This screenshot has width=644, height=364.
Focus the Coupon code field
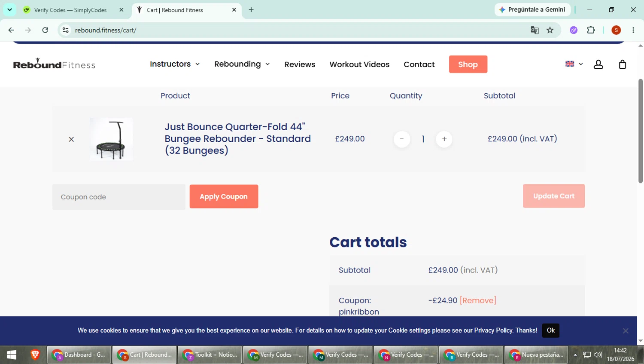(119, 197)
